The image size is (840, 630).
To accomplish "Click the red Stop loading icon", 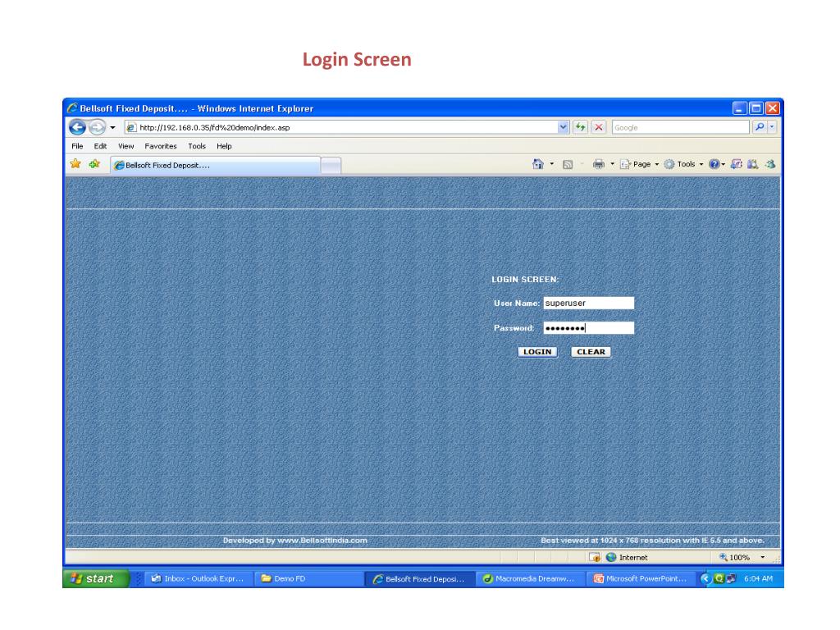I will tap(599, 127).
